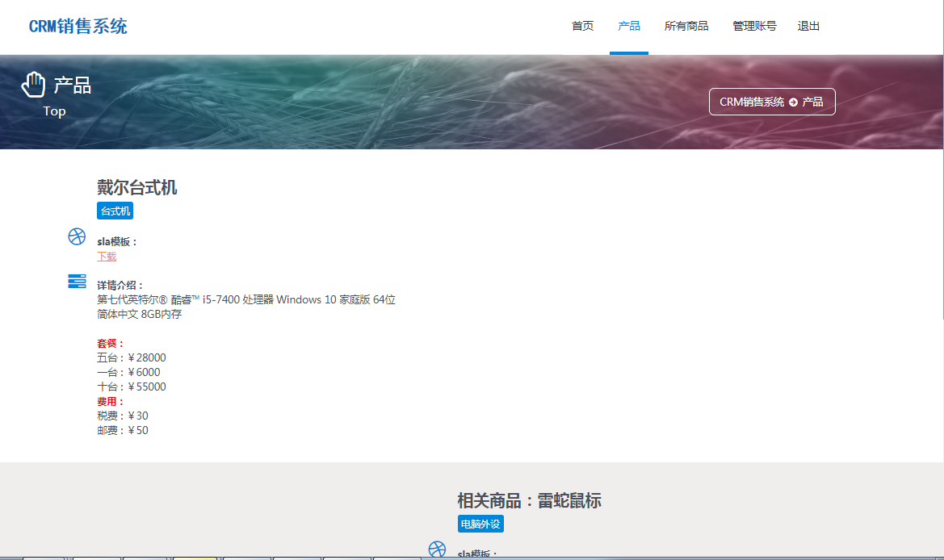Click the blue 台式机 category badge

114,211
